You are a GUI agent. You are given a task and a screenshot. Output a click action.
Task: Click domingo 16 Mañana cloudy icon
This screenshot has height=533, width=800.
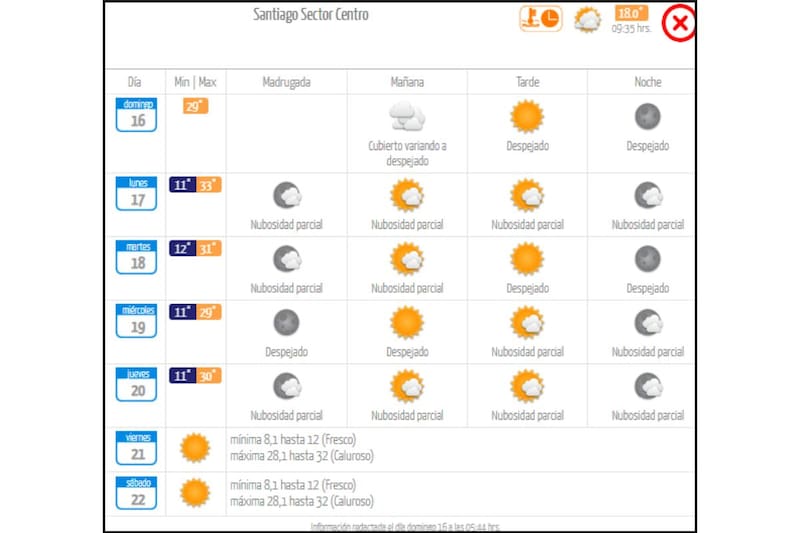point(407,117)
